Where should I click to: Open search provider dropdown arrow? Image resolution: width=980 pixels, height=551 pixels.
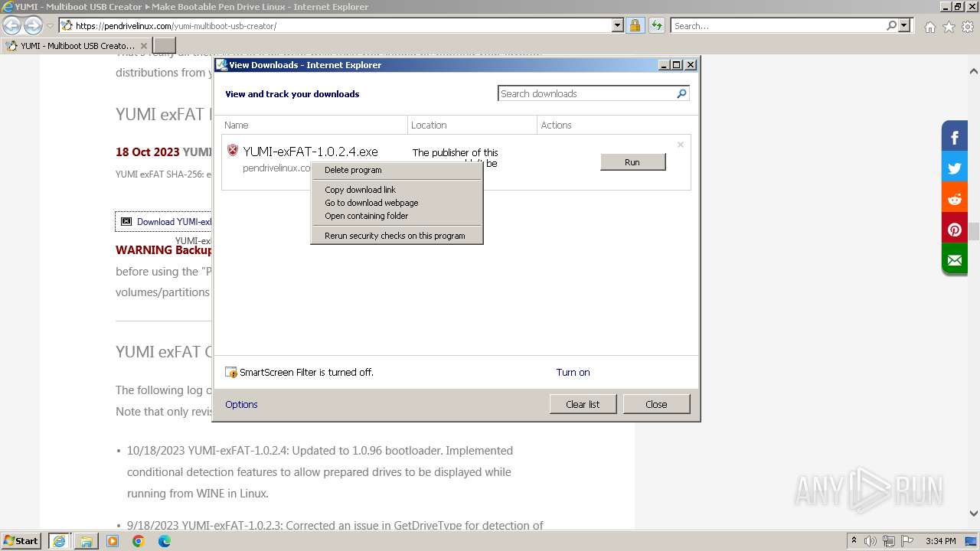click(x=904, y=25)
